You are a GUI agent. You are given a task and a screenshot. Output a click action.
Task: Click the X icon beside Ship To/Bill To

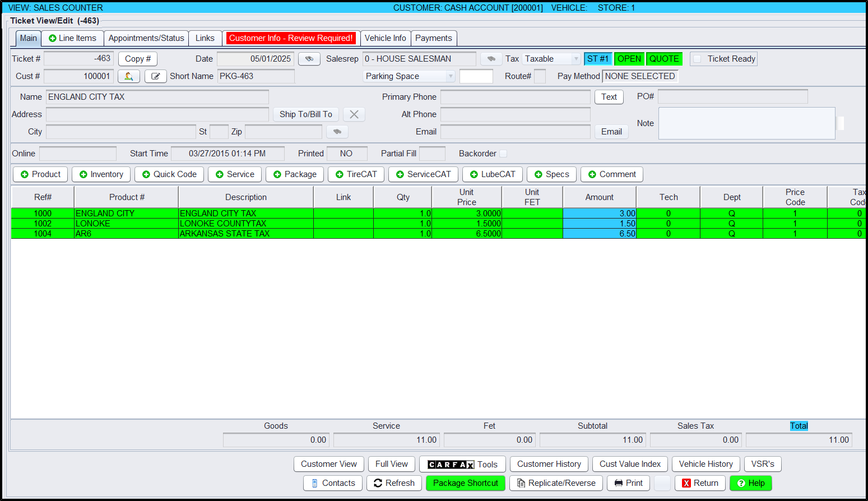[354, 114]
